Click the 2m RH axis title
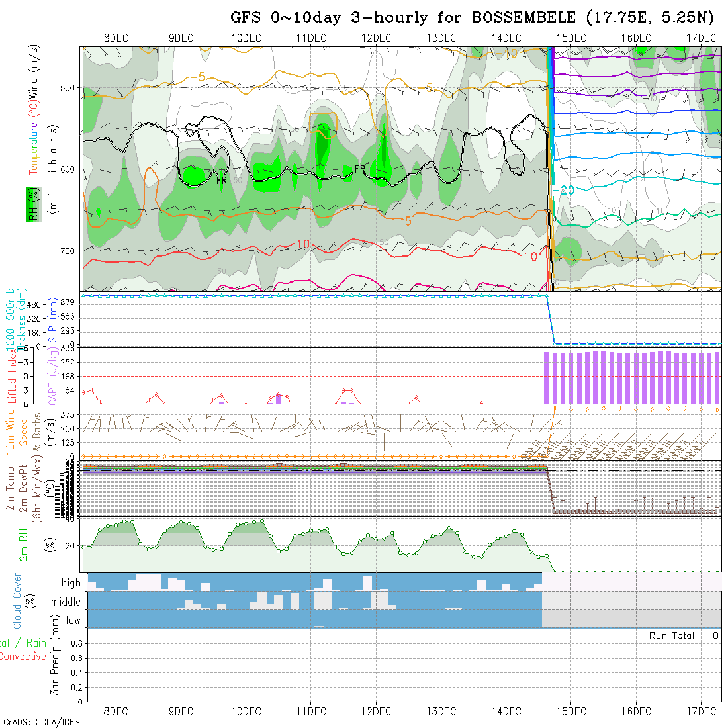The height and width of the screenshot is (728, 728). click(x=23, y=544)
